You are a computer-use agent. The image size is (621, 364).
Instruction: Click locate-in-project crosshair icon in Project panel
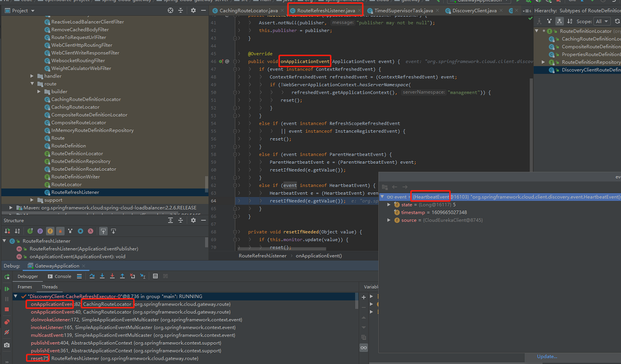point(170,10)
